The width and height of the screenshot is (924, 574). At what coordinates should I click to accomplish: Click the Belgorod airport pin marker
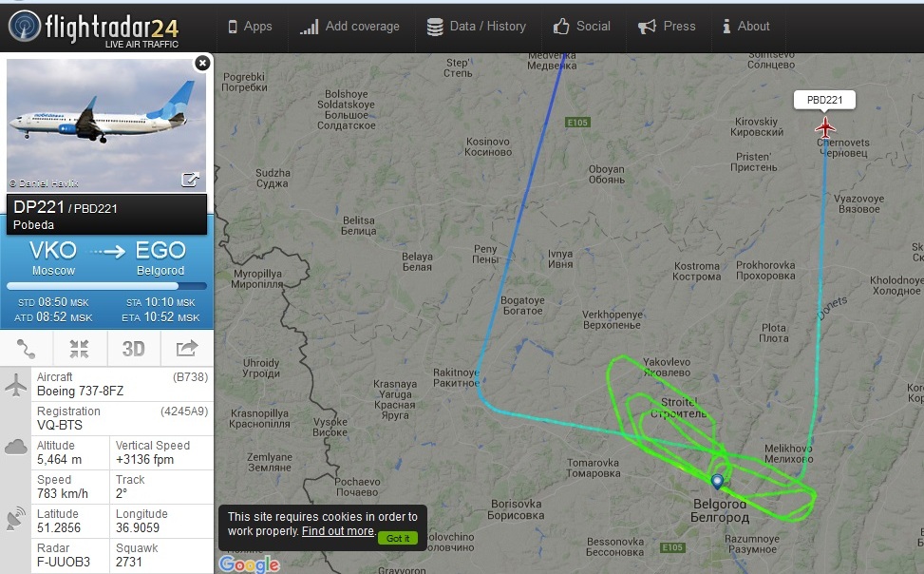point(717,482)
